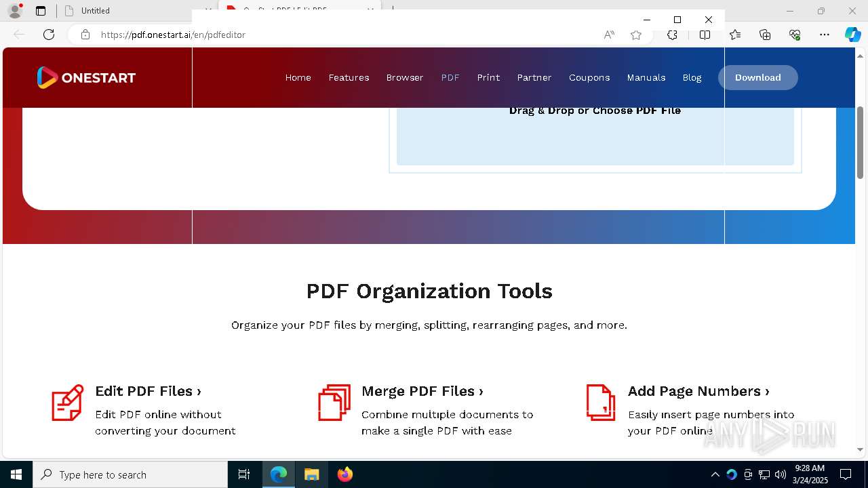868x488 pixels.
Task: Open the Edge profile icon
Action: coord(15,11)
